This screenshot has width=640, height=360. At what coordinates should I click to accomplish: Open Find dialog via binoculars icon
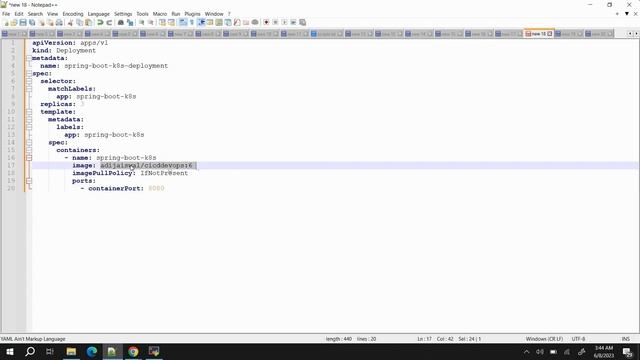[x=121, y=22]
